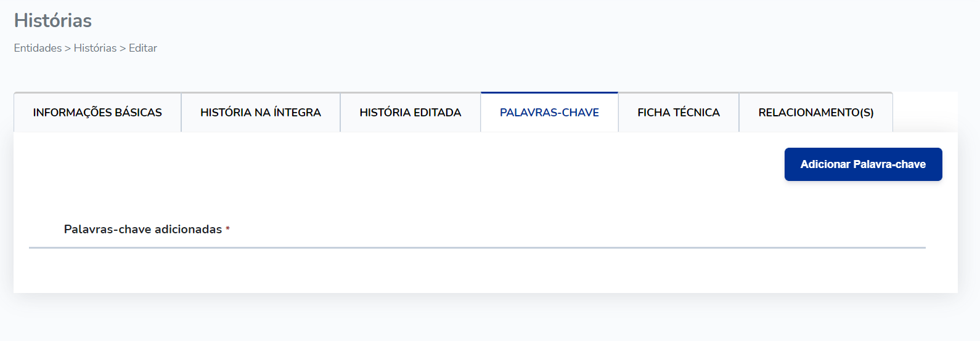980x341 pixels.
Task: Click the page background beneath the white panel
Action: coord(486,317)
